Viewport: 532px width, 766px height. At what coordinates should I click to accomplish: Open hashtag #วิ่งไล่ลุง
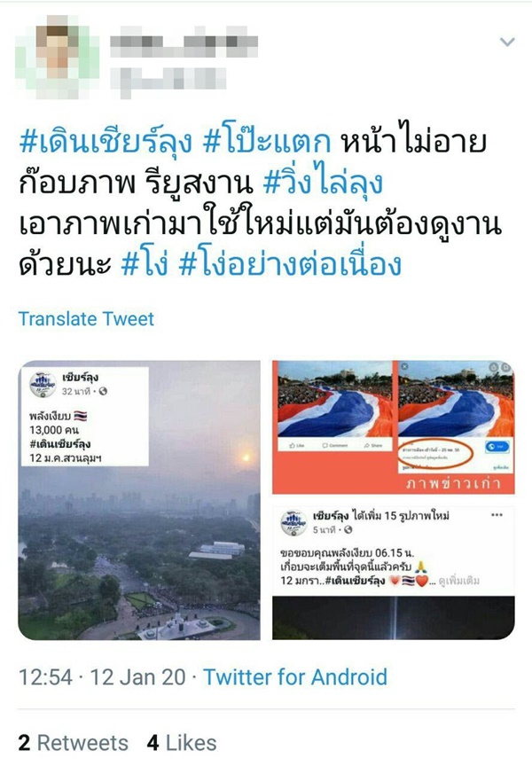[x=323, y=183]
